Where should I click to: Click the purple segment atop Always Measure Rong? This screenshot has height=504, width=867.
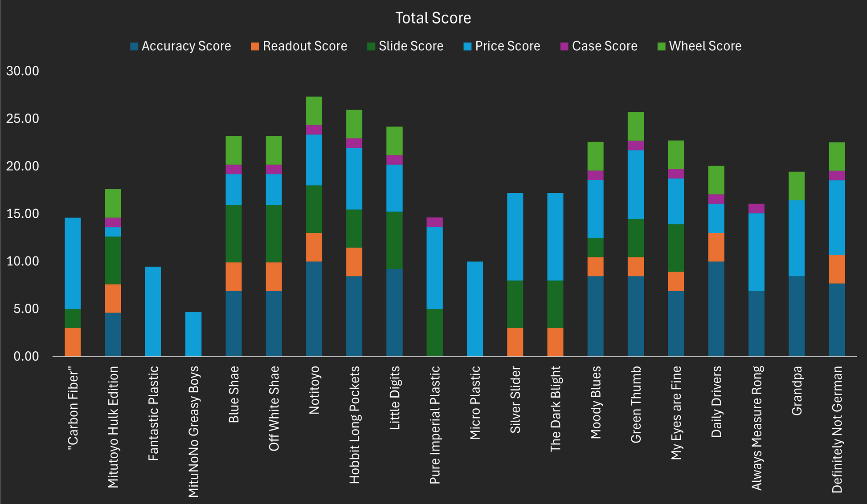(757, 208)
